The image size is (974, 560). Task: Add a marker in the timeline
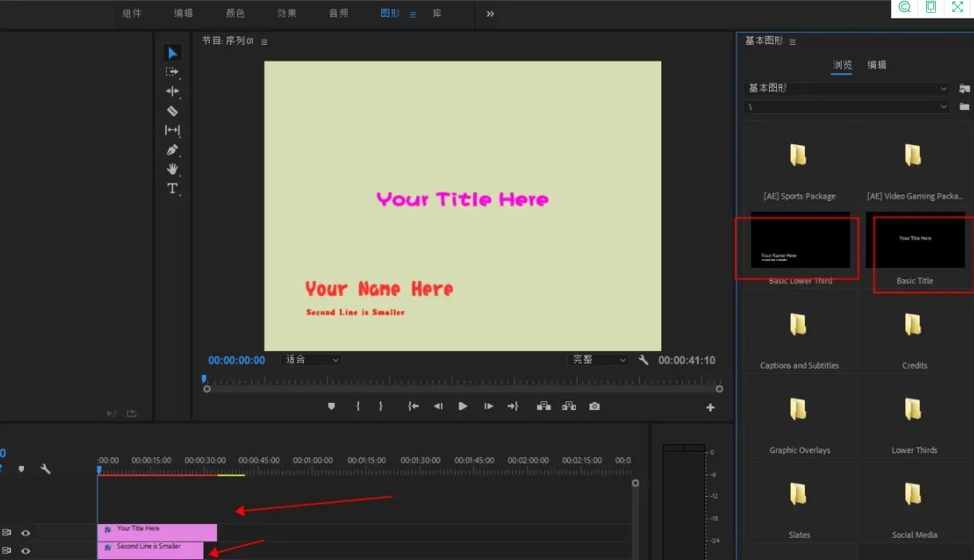pos(22,469)
